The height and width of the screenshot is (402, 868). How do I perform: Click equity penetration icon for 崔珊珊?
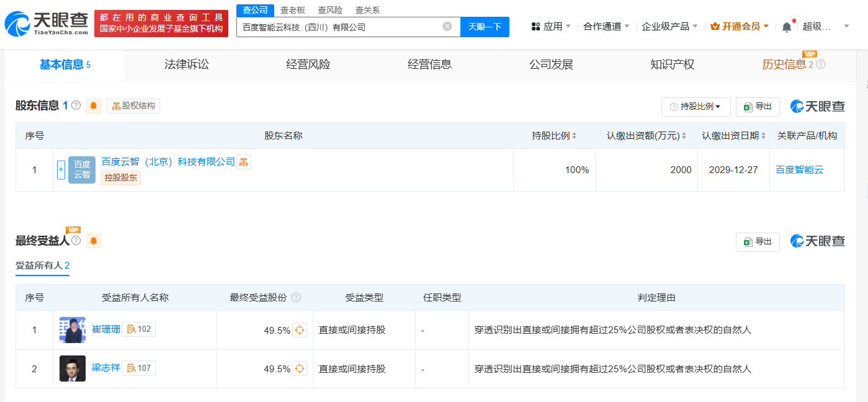[300, 330]
